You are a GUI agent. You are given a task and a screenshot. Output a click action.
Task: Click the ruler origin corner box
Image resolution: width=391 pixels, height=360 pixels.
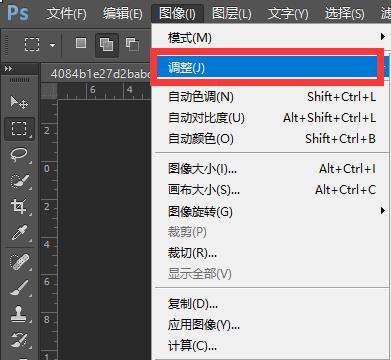point(49,91)
